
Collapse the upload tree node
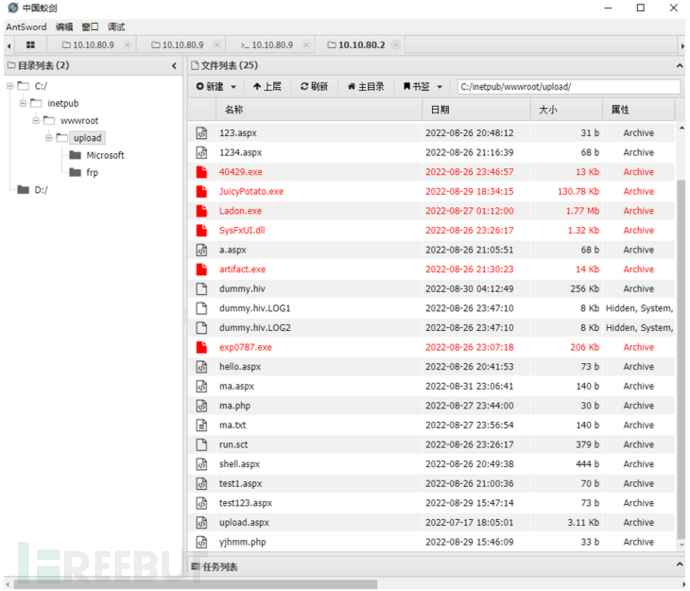pyautogui.click(x=49, y=138)
